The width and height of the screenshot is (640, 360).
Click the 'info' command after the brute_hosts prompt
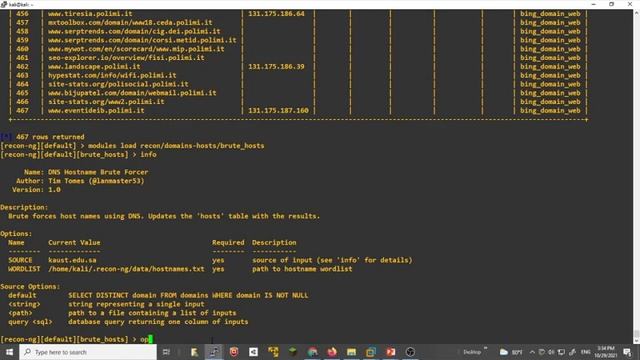(148, 155)
